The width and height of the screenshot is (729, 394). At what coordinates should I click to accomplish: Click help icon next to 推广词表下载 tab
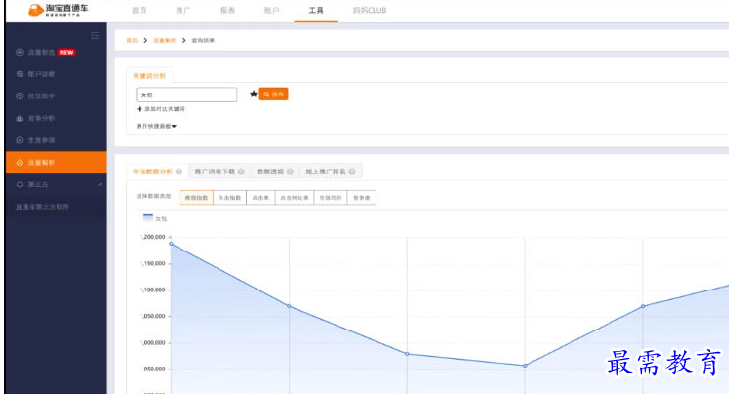point(241,172)
